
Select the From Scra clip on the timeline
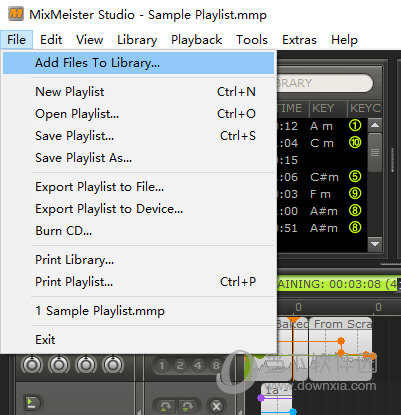click(340, 348)
